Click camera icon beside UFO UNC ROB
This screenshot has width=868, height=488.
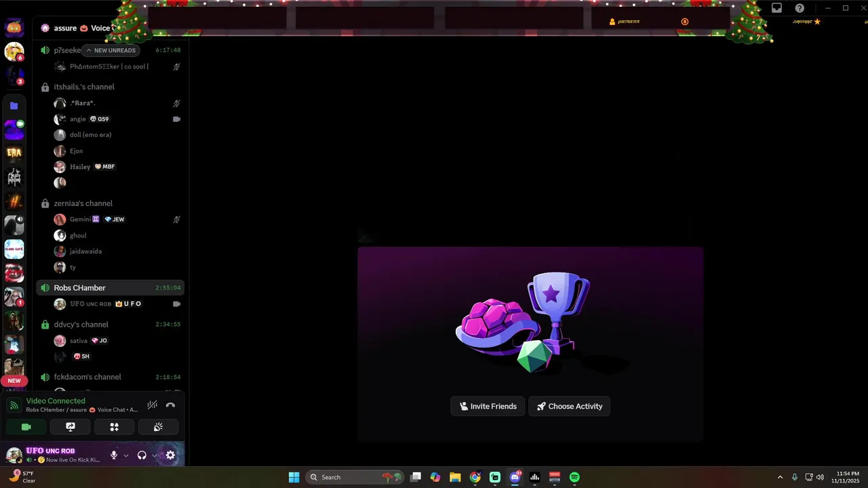tap(176, 304)
